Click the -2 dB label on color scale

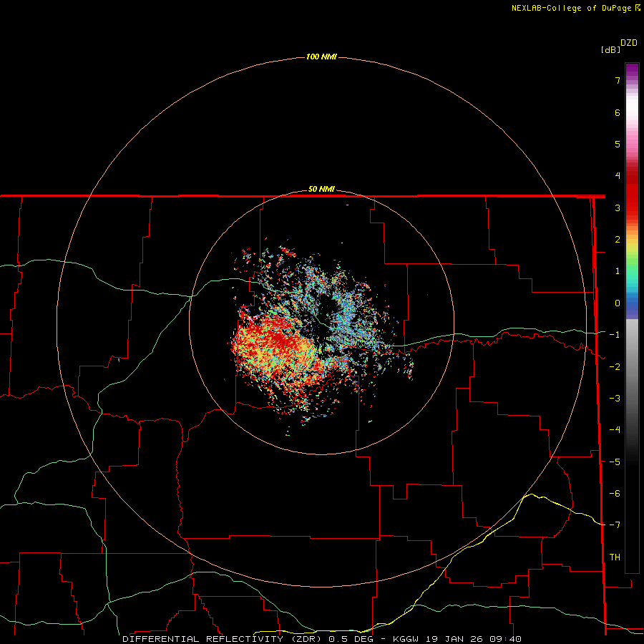click(x=615, y=367)
